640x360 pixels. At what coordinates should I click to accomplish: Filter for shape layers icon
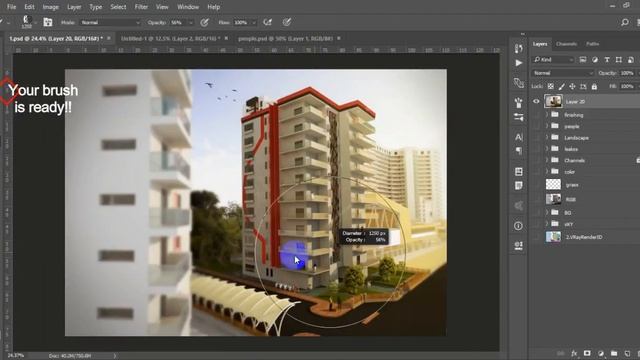(x=619, y=60)
